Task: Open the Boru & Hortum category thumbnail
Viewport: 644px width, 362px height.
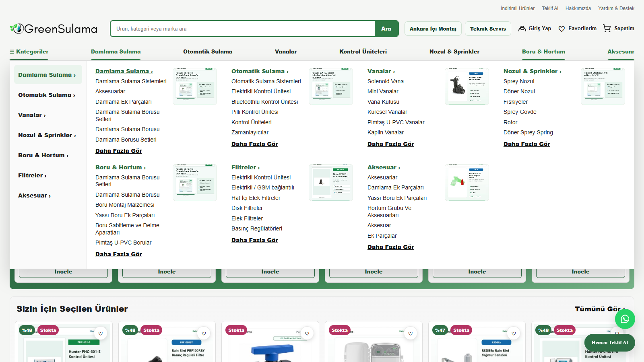Action: pos(195,183)
